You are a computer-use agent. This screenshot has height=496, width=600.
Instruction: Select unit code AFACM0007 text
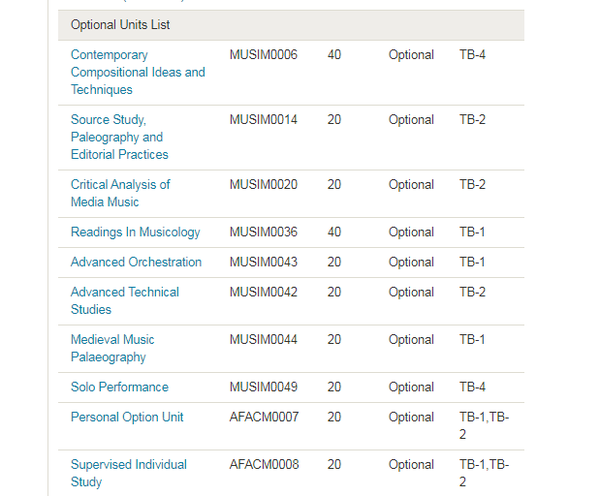pyautogui.click(x=264, y=417)
